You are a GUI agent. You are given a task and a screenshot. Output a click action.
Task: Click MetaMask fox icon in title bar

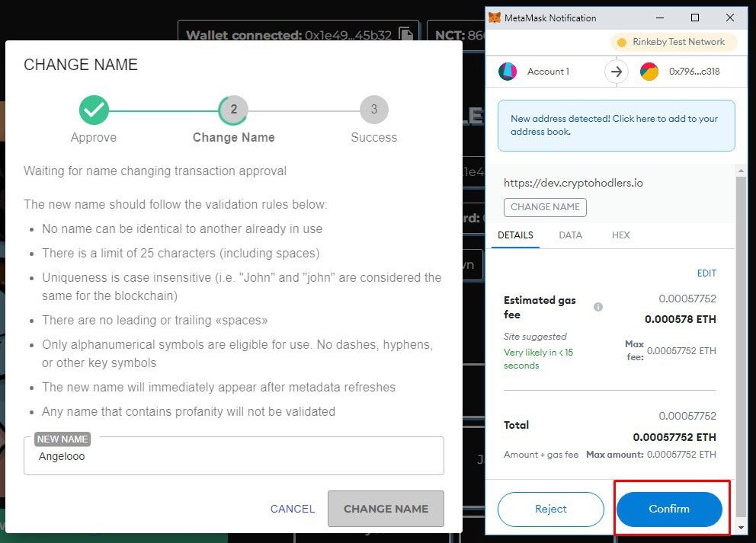(x=494, y=18)
